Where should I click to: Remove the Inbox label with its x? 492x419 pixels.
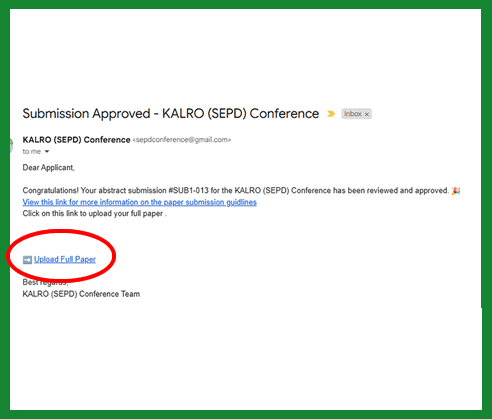click(367, 114)
